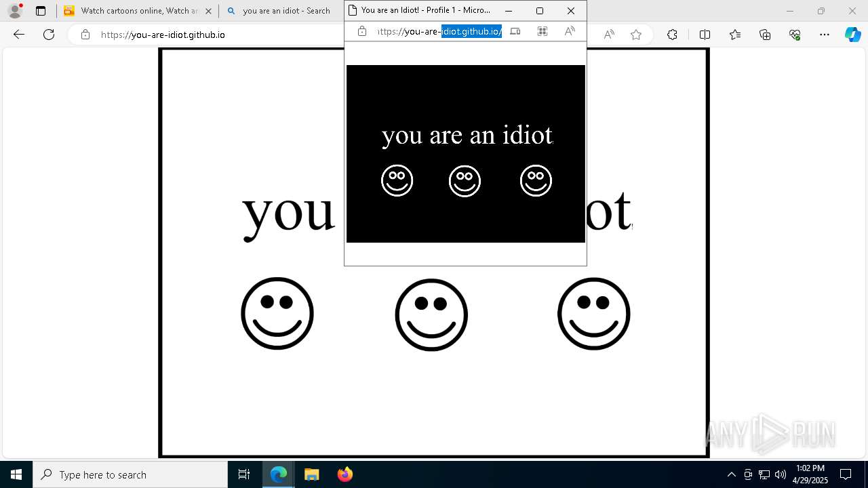Switch to the 'you are an idiot - Search' tab
868x488 pixels.
[x=285, y=11]
